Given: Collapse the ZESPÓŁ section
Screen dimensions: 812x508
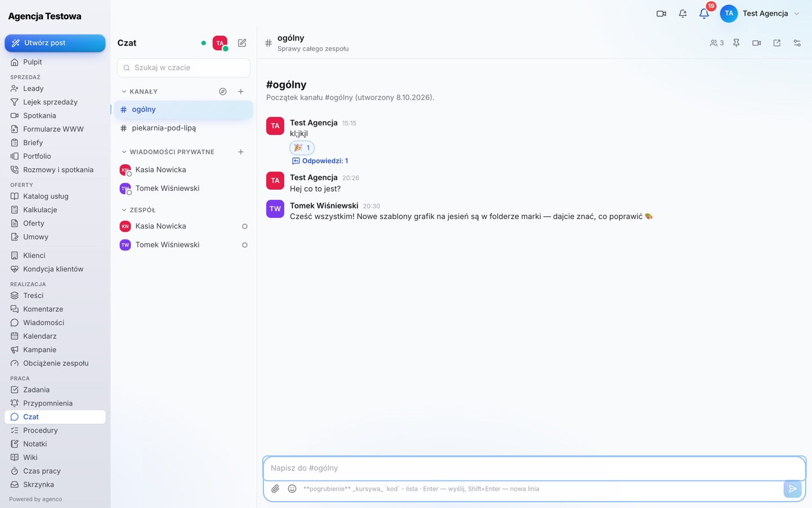Looking at the screenshot, I should [138, 210].
